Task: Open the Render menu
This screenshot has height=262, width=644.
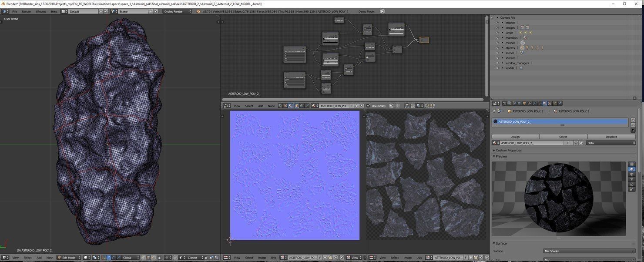Action: [26, 11]
